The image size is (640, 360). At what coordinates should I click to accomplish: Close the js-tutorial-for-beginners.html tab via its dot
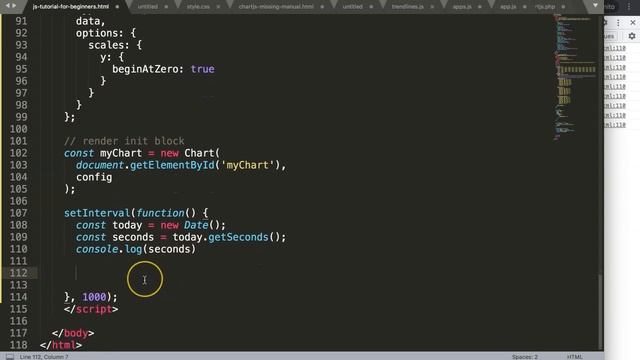coord(117,7)
